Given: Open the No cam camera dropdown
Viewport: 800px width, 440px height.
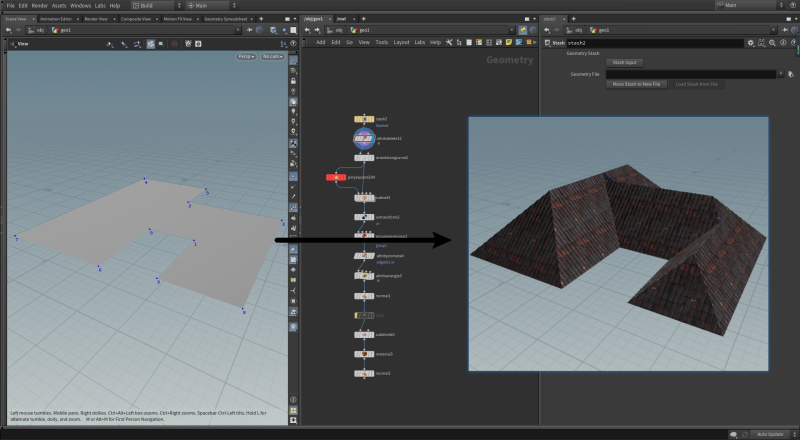Looking at the screenshot, I should [x=271, y=56].
